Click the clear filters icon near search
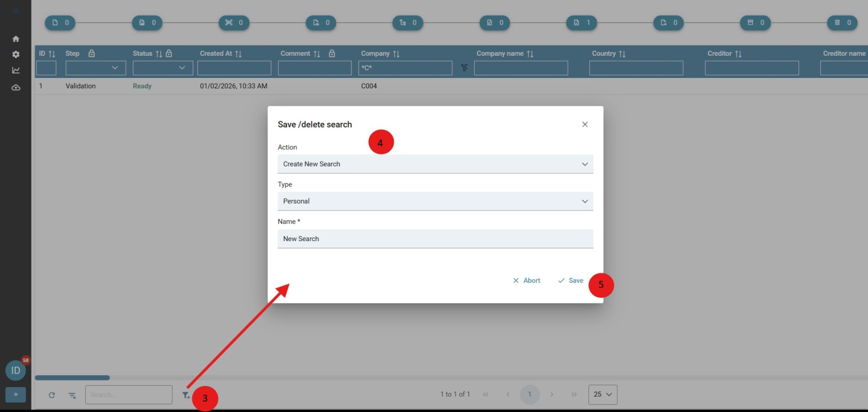 tap(72, 395)
